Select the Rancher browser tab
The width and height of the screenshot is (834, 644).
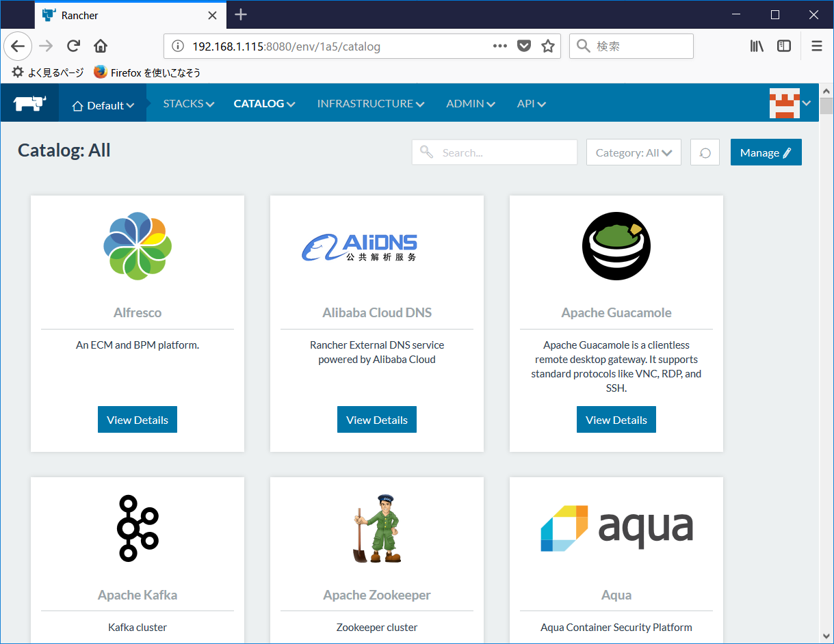130,15
